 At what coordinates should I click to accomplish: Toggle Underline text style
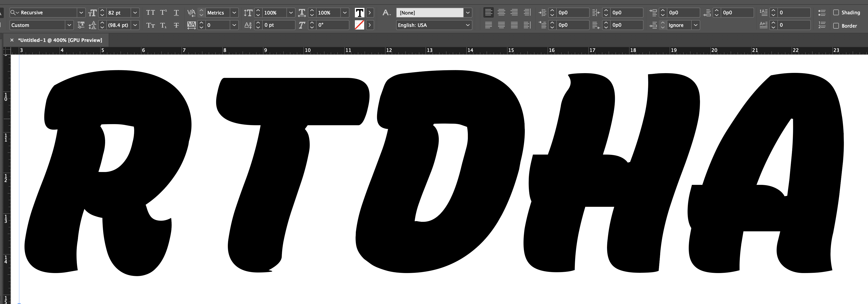[x=176, y=13]
